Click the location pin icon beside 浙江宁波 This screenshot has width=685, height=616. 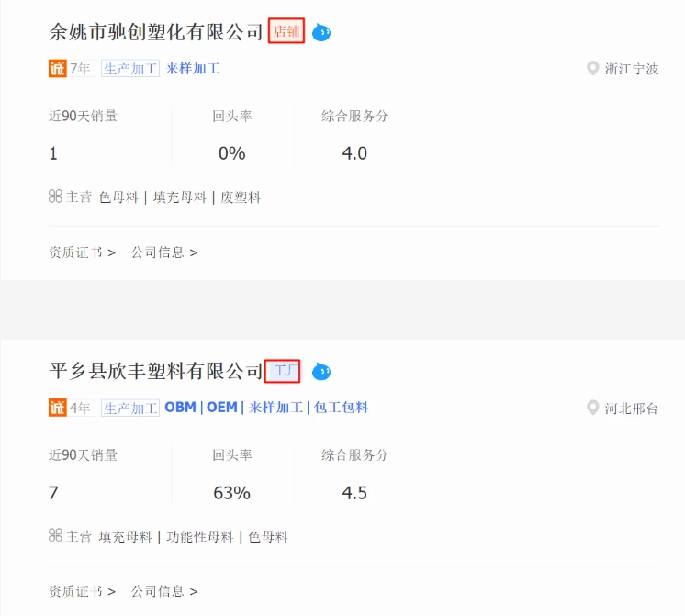(x=592, y=68)
